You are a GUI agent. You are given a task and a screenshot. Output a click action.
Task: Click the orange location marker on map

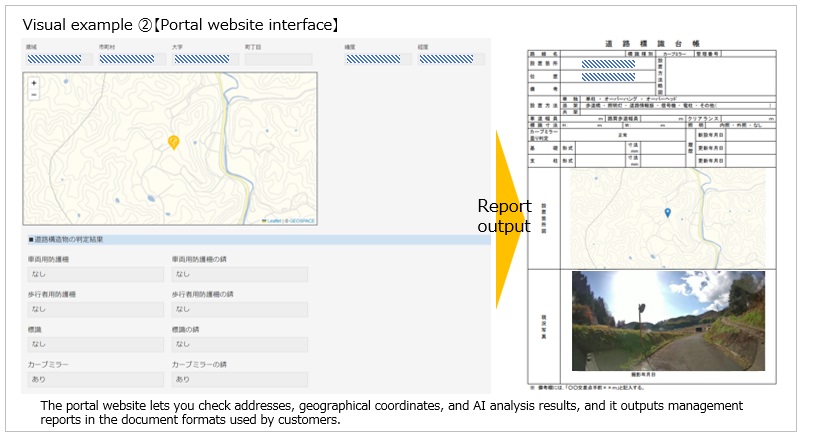coord(173,142)
